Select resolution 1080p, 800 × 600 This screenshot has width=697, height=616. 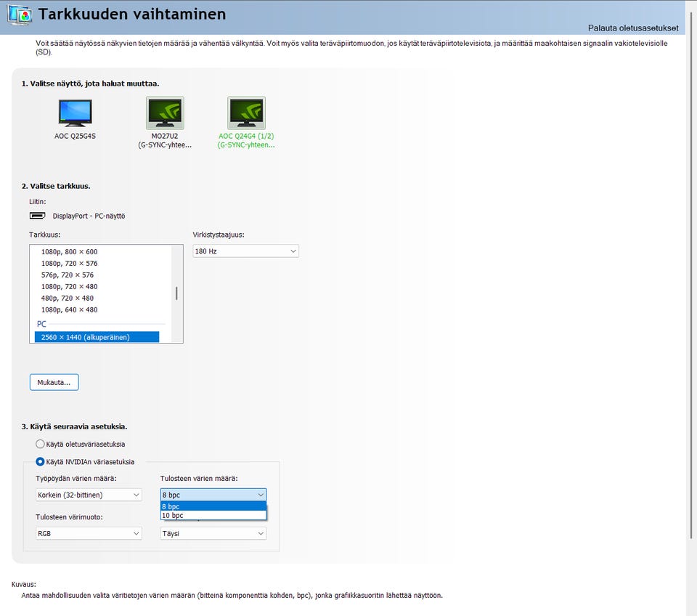coord(70,252)
